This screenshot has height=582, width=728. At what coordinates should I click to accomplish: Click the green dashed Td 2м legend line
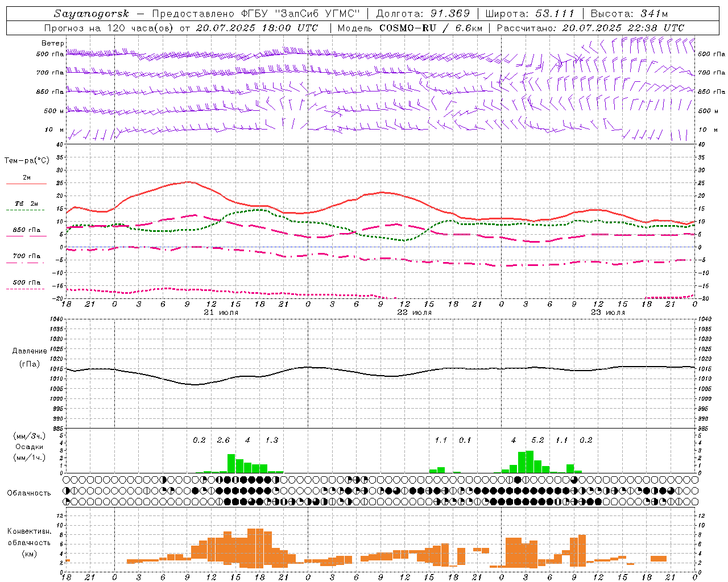26,210
